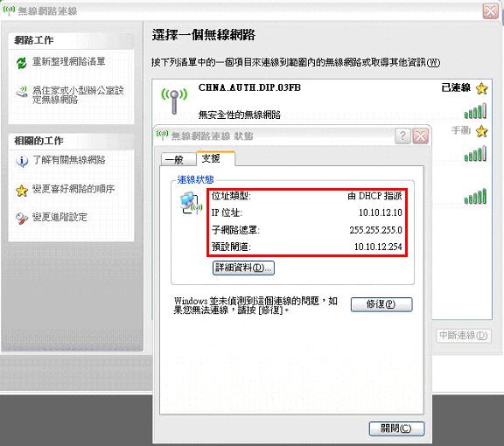Click the change advanced settings icon
Viewport: 504px width, 446px height.
(x=22, y=219)
